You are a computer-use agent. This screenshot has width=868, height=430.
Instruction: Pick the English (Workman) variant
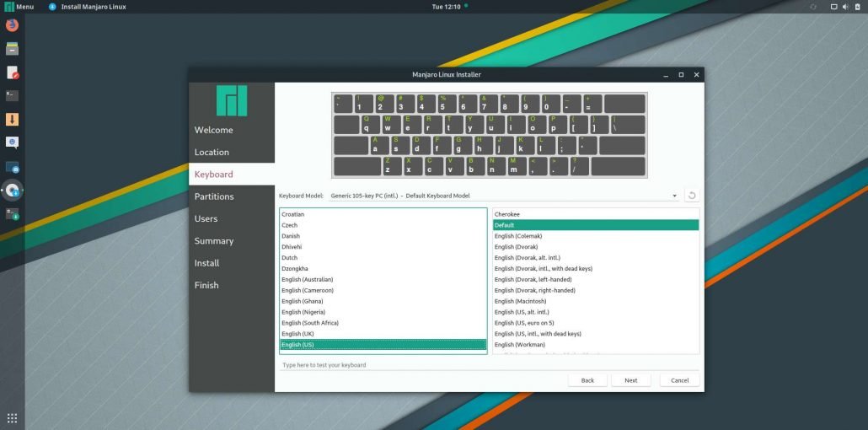click(x=596, y=345)
